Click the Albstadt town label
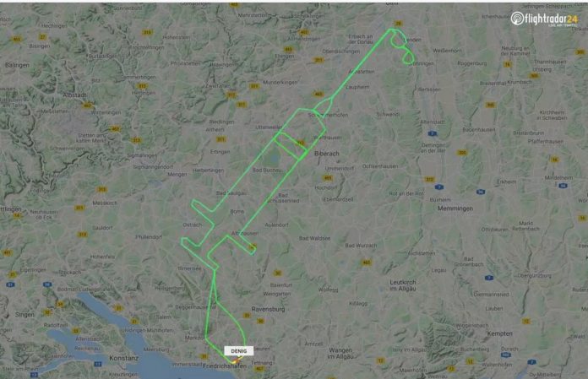 pos(74,95)
